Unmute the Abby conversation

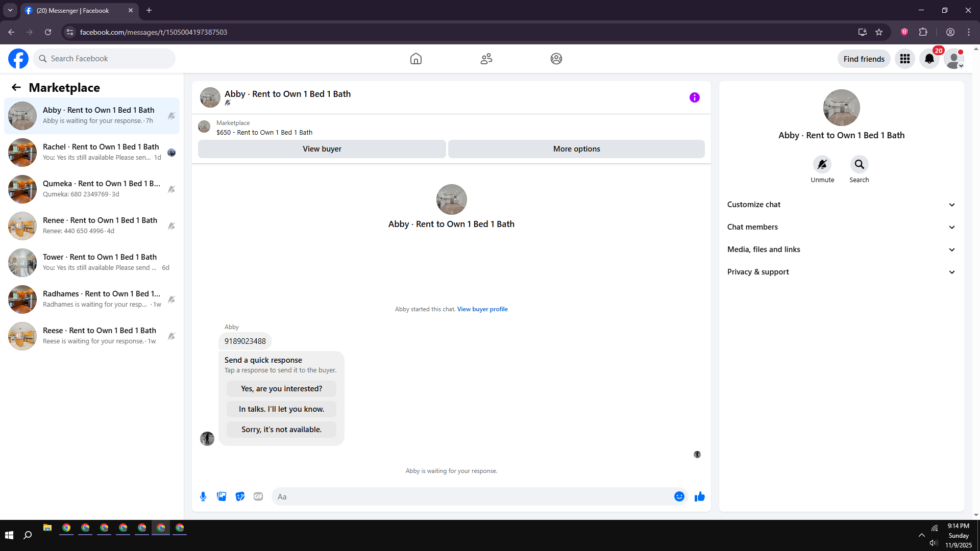[x=822, y=164]
